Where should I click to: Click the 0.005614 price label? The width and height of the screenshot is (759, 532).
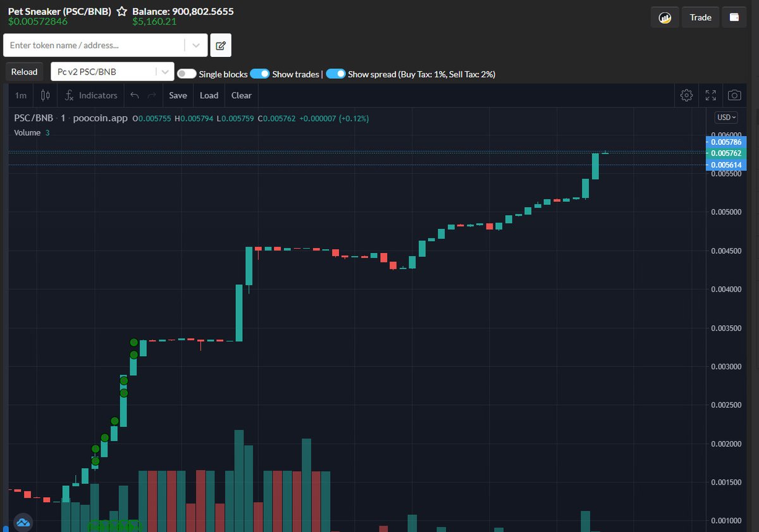click(x=725, y=165)
